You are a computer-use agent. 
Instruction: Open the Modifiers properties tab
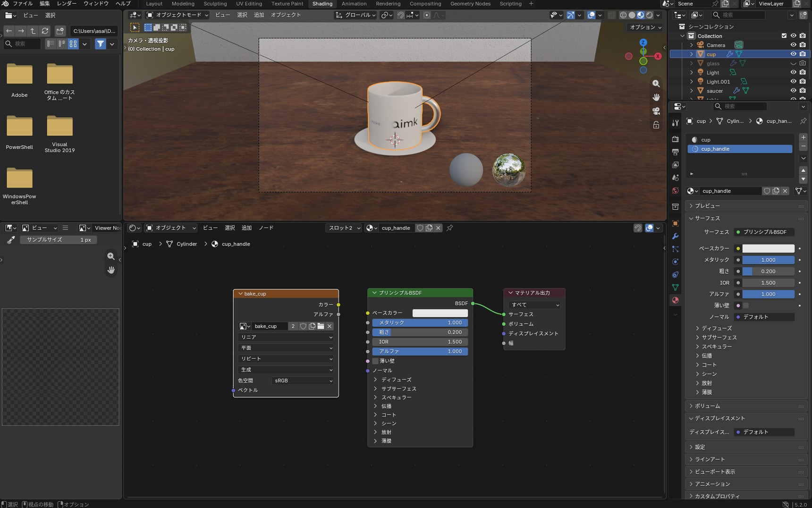click(676, 236)
